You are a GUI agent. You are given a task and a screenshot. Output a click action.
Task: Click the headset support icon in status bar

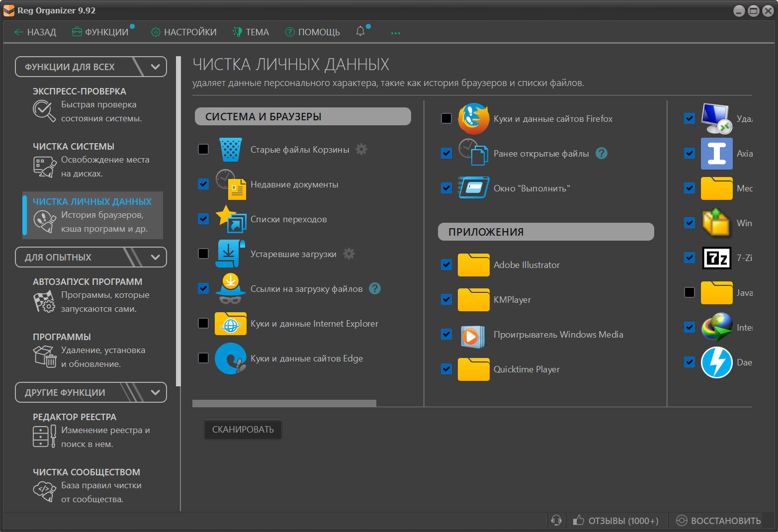[556, 521]
